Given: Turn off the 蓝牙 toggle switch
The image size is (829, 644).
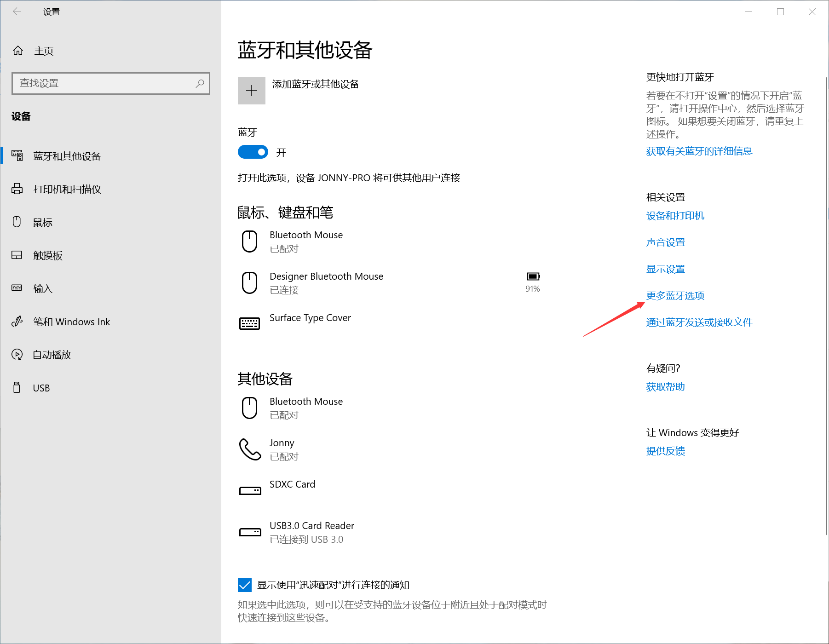Looking at the screenshot, I should [x=253, y=152].
